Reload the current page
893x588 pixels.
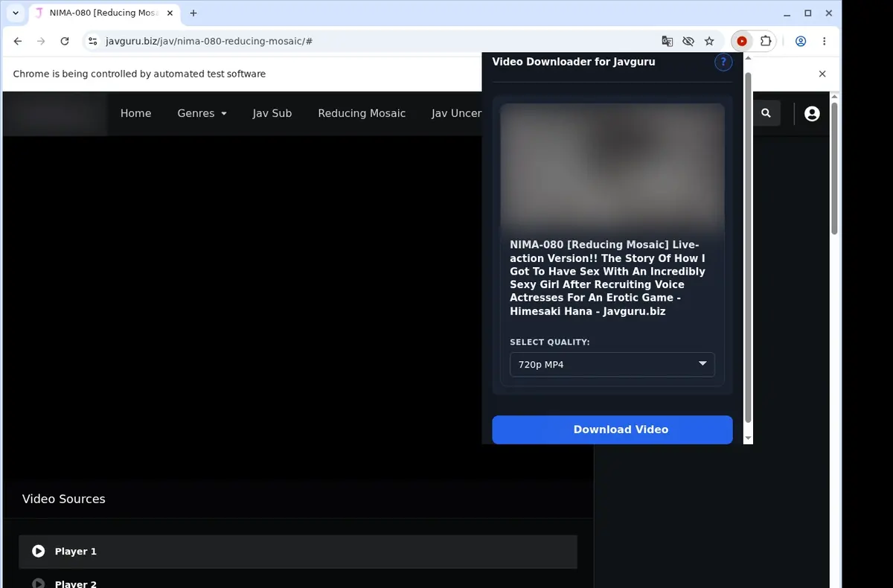(x=65, y=41)
